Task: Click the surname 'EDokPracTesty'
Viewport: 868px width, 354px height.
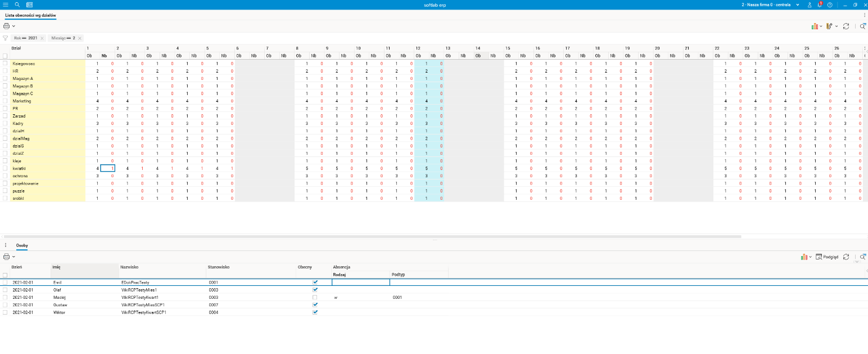Action: point(135,282)
